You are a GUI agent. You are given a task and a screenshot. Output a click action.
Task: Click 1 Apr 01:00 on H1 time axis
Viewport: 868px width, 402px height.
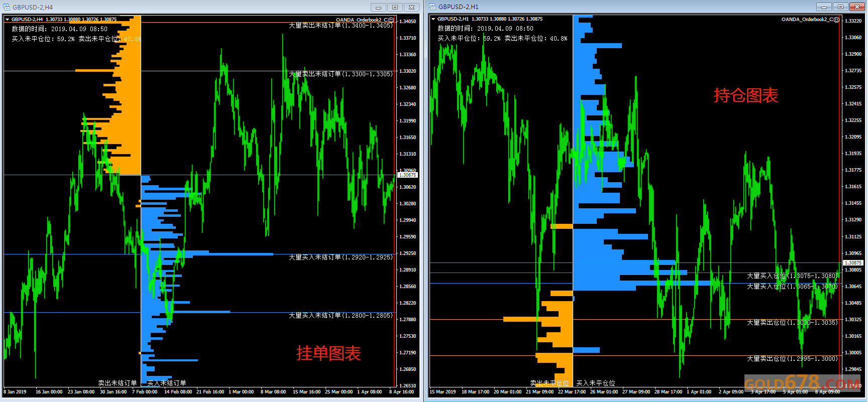(699, 391)
